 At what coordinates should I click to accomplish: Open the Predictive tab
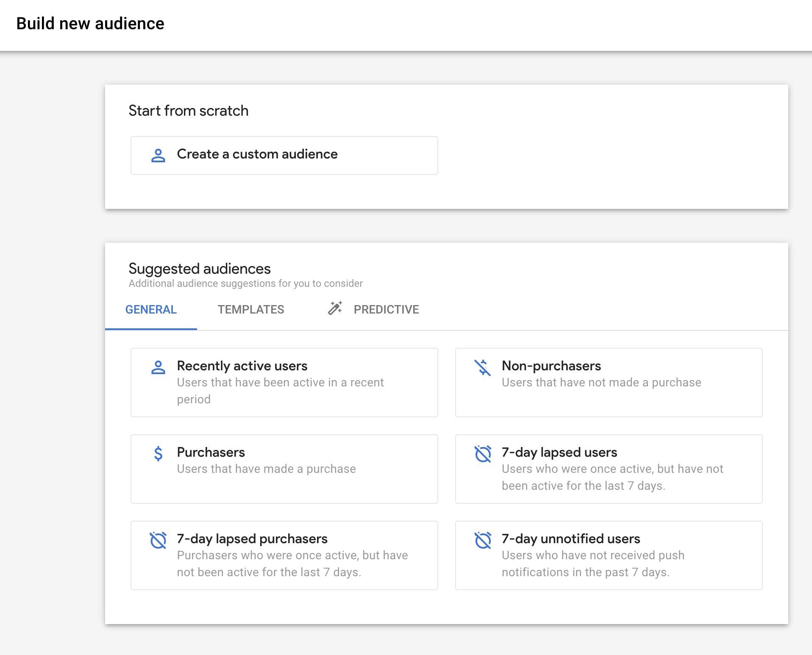(x=373, y=309)
